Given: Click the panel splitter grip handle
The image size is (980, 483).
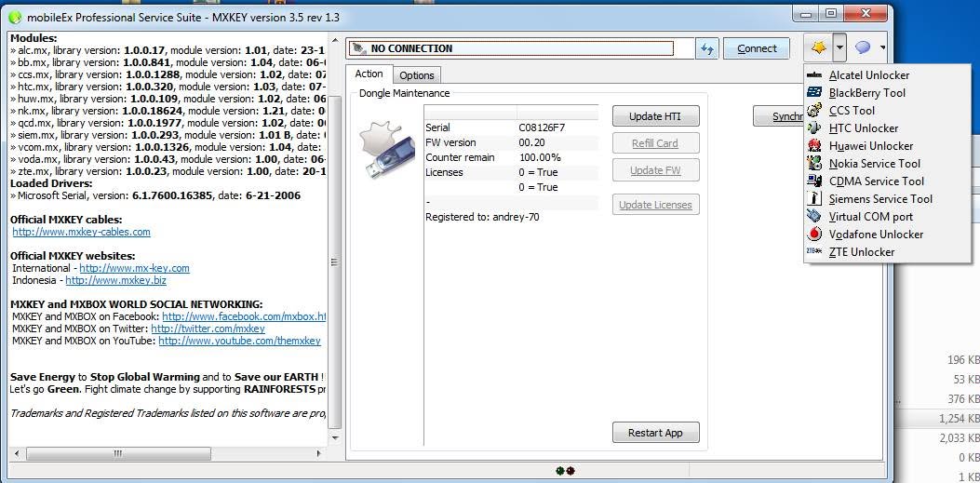Looking at the screenshot, I should [x=335, y=262].
